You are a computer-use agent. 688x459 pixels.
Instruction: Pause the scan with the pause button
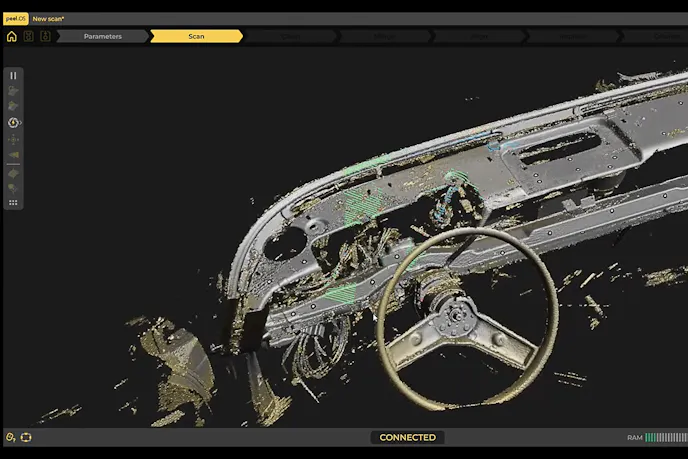tap(14, 75)
